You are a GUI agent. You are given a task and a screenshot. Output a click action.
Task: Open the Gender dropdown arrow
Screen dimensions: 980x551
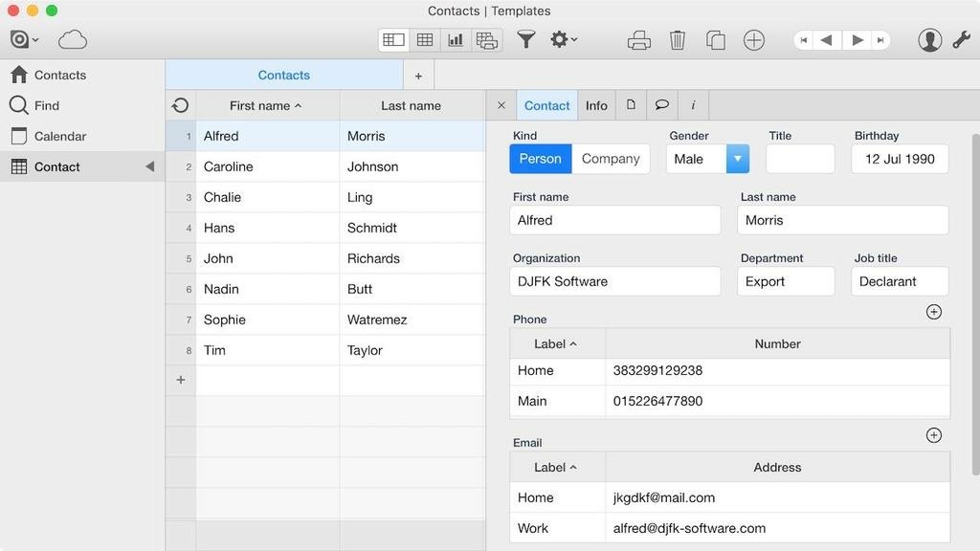click(x=738, y=159)
